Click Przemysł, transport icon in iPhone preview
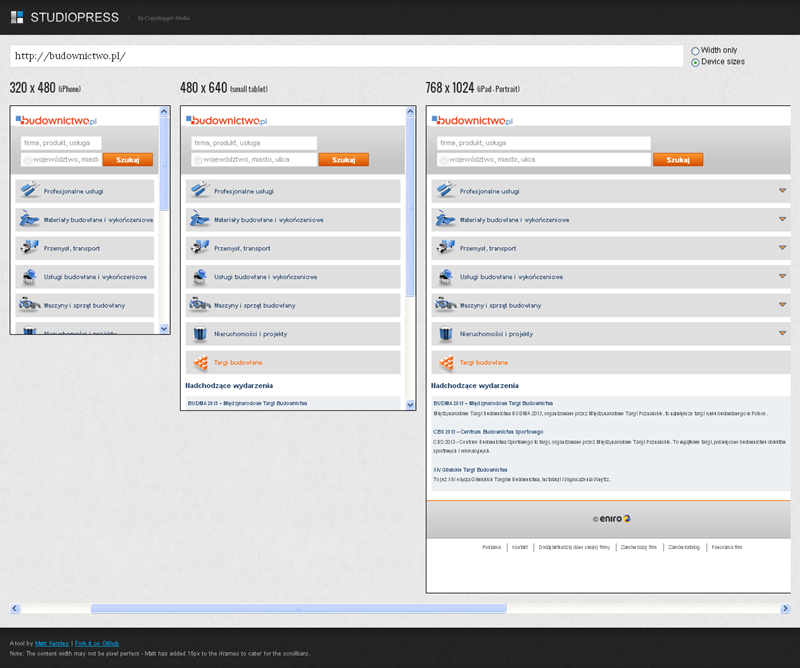Image resolution: width=800 pixels, height=668 pixels. point(29,248)
